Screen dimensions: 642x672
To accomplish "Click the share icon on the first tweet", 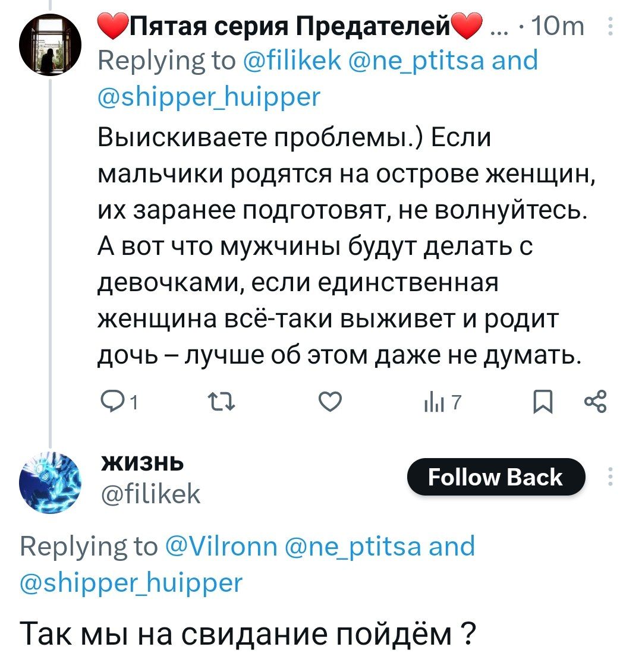I will click(595, 402).
